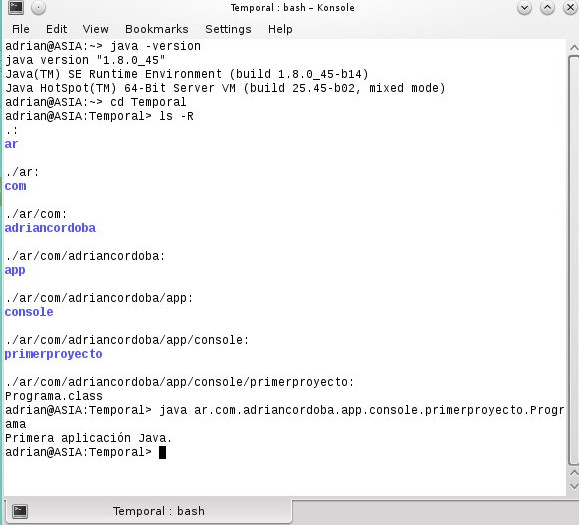Screen dimensions: 579x525
Task: Open the Settings menu
Action: [x=228, y=29]
